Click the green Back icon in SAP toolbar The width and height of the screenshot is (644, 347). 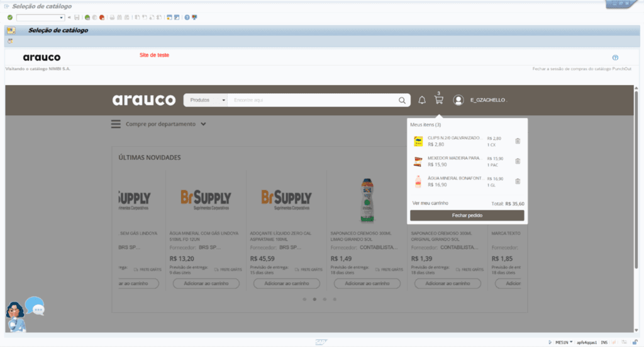click(x=87, y=17)
